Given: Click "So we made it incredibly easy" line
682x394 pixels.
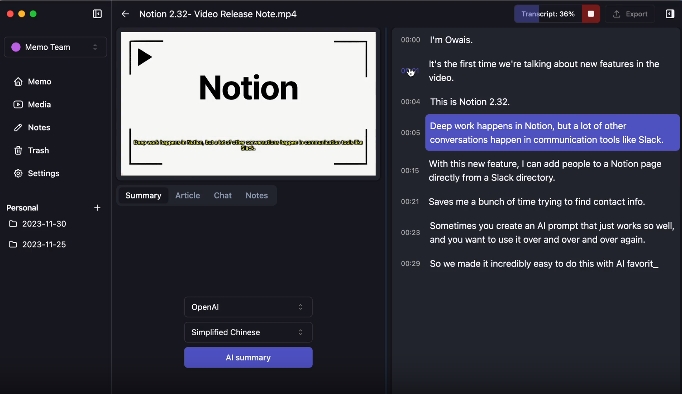Looking at the screenshot, I should pos(544,264).
